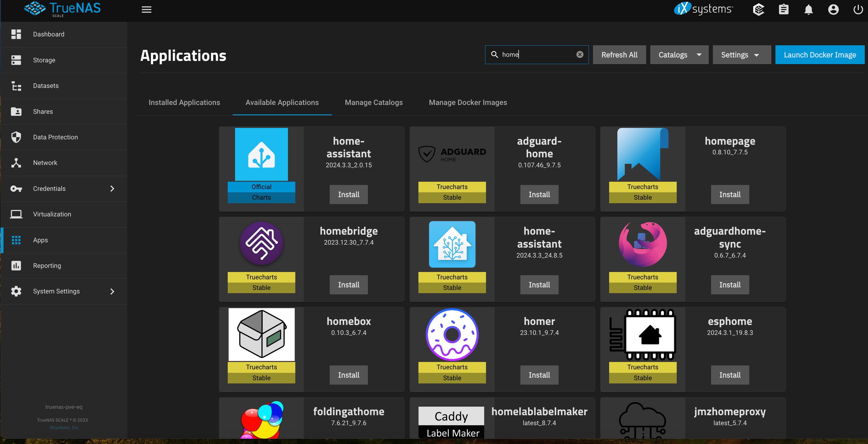
Task: Expand the System Settings submenu
Action: pyautogui.click(x=112, y=291)
